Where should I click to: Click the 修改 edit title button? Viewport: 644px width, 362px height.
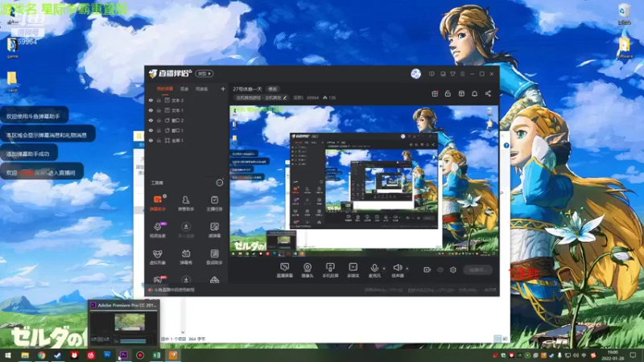[x=273, y=88]
